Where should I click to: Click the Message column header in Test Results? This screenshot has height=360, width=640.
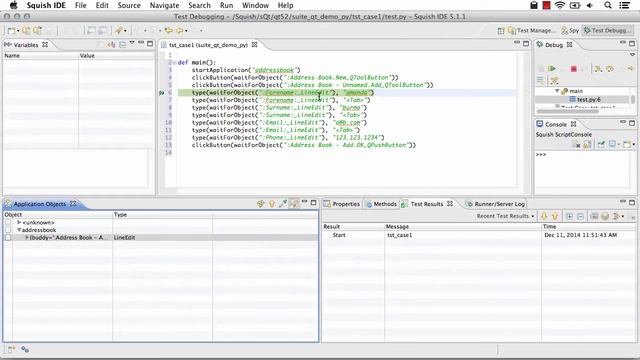[x=463, y=227]
